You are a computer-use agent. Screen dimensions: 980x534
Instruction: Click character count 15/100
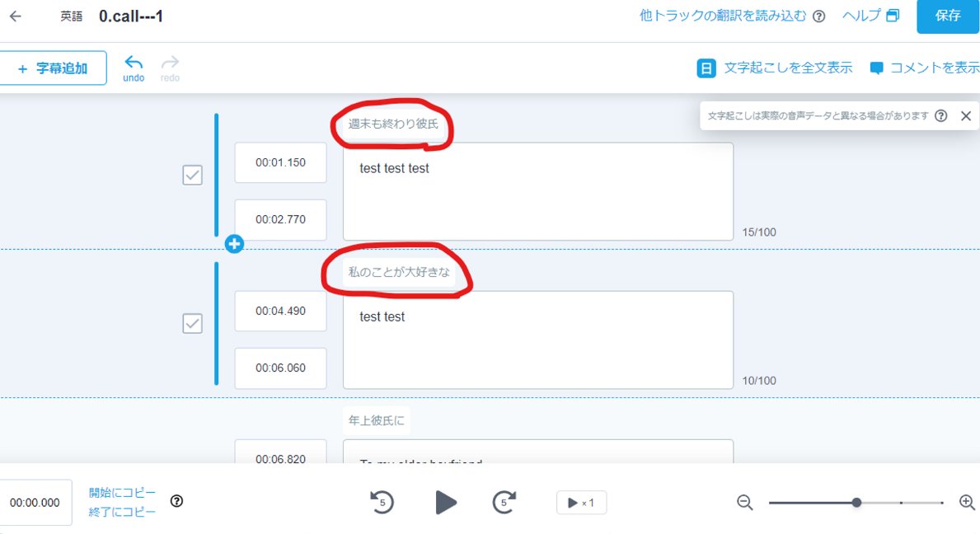759,232
